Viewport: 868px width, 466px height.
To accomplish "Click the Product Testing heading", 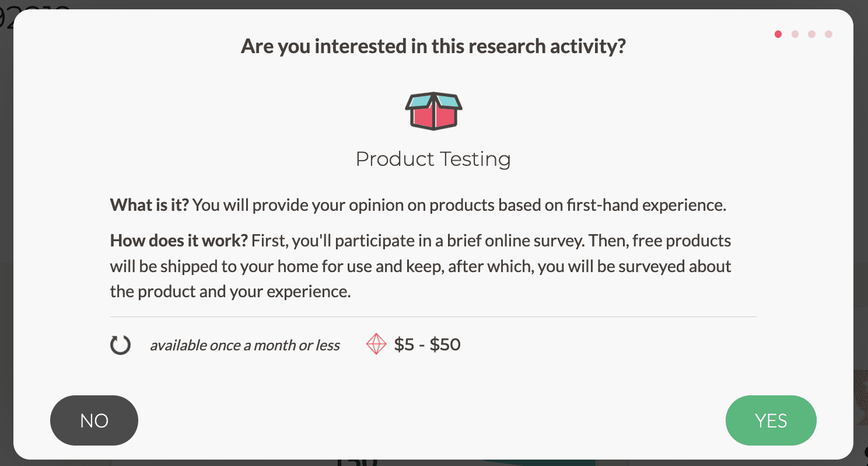I will coord(433,158).
